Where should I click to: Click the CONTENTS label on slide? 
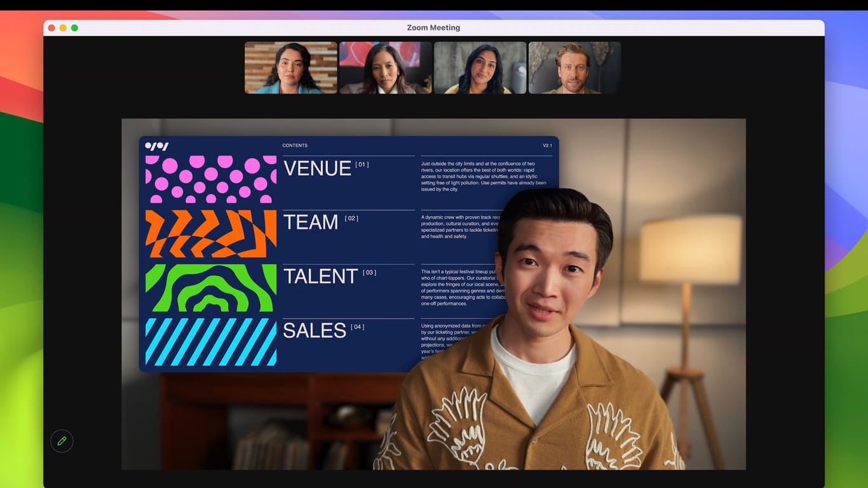[x=295, y=146]
